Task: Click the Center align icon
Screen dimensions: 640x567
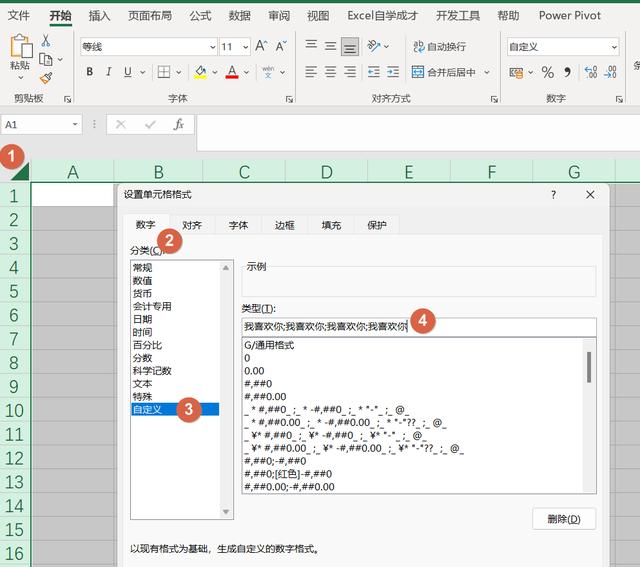Action: pyautogui.click(x=330, y=72)
